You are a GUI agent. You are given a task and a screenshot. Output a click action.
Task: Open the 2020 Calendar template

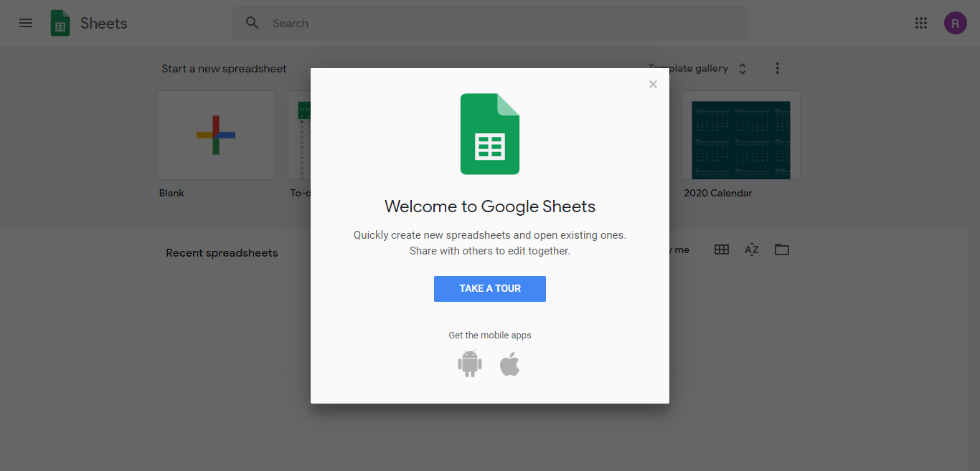[741, 135]
